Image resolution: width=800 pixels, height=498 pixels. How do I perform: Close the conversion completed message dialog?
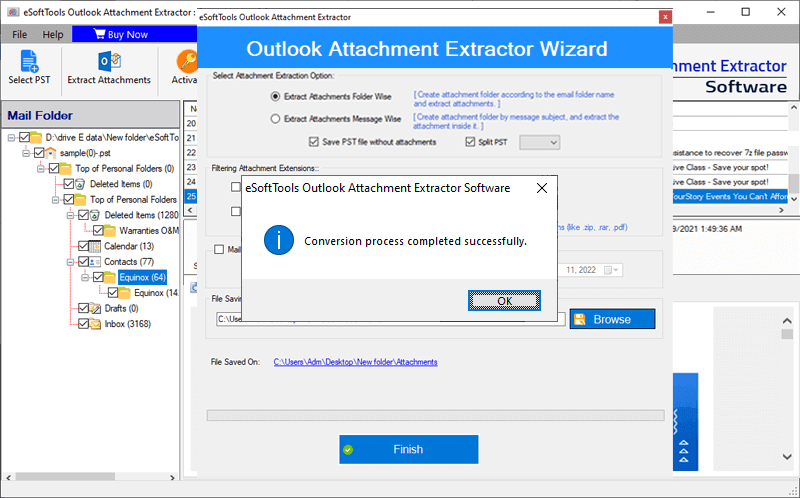point(542,188)
